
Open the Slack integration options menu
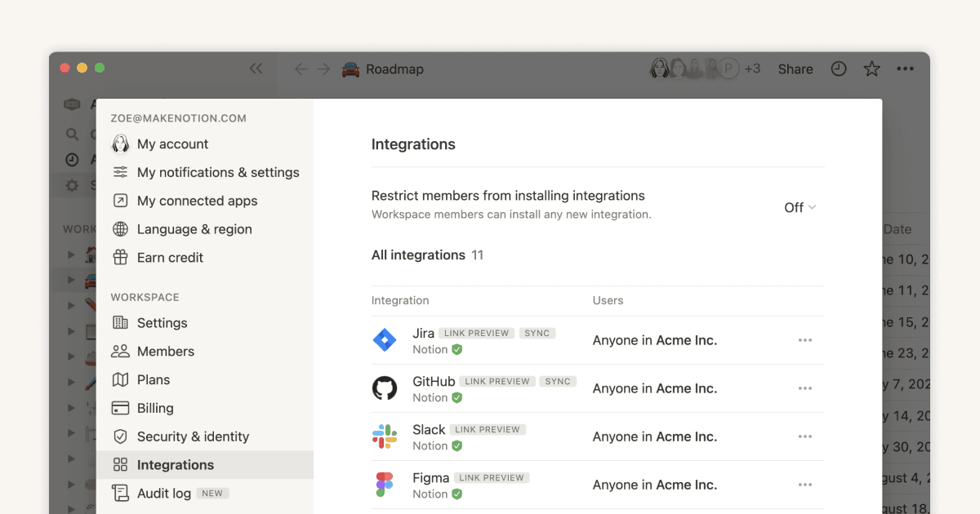[805, 436]
